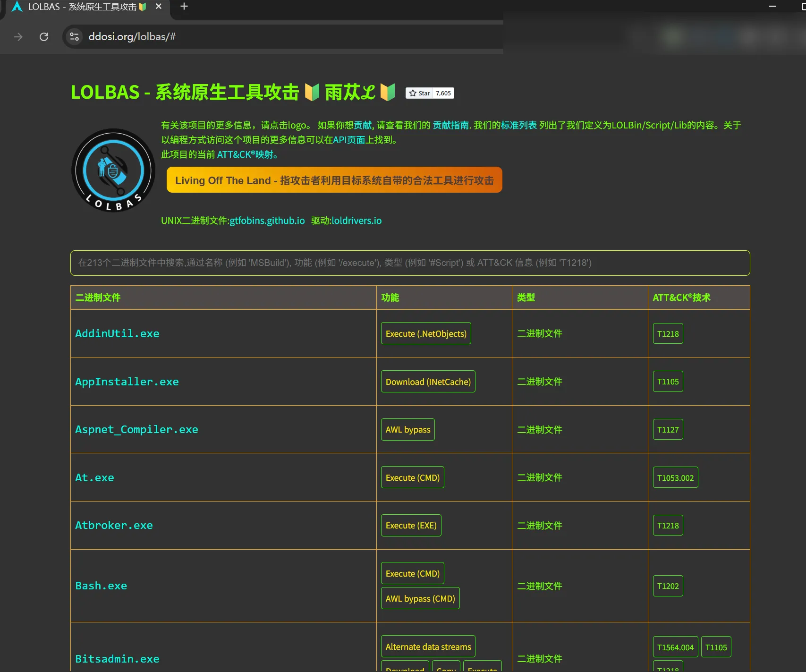
Task: Click the forward navigation arrow
Action: tap(18, 37)
